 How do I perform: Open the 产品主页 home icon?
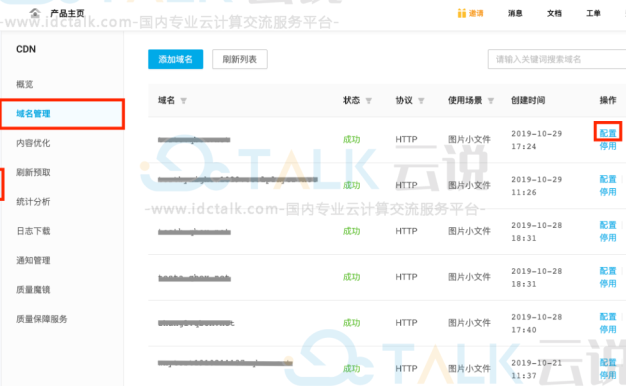[35, 13]
